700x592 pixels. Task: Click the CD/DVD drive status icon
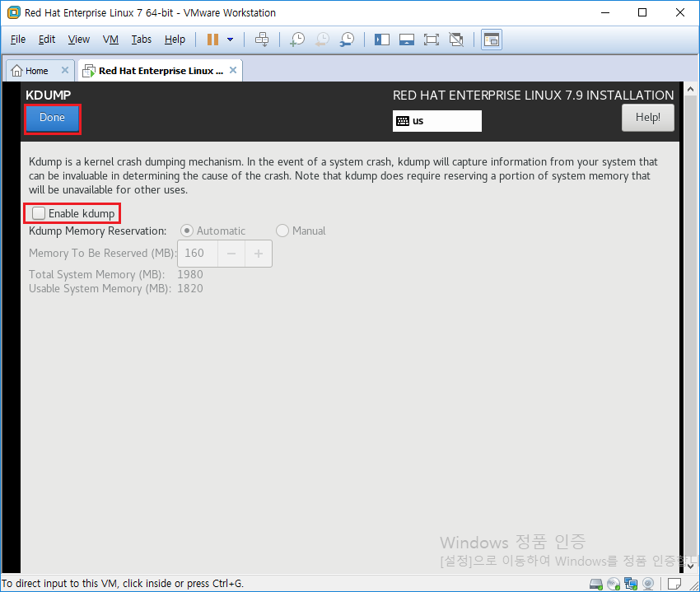(x=614, y=584)
